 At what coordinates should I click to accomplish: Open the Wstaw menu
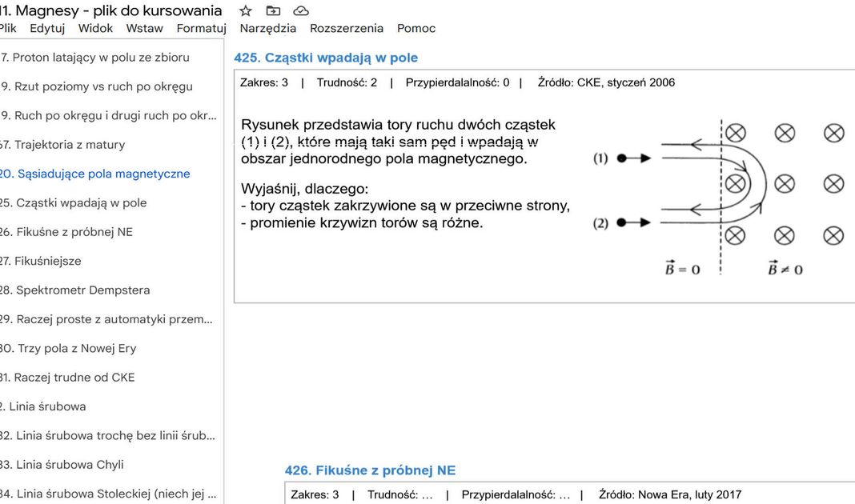click(x=144, y=28)
